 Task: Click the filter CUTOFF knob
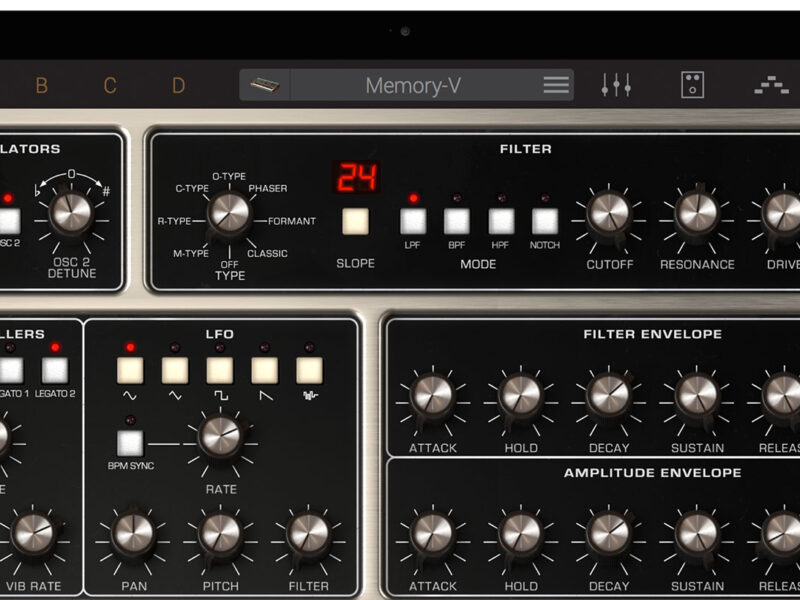point(608,213)
